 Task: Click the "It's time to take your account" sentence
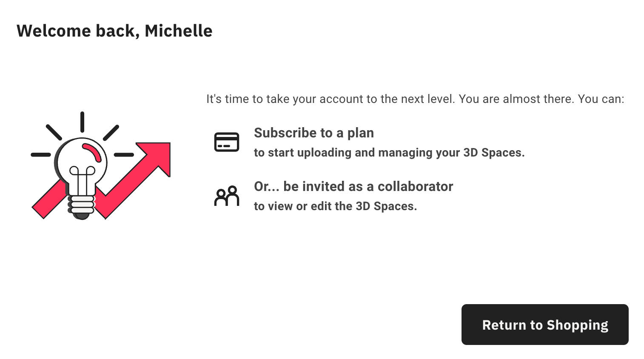[415, 99]
